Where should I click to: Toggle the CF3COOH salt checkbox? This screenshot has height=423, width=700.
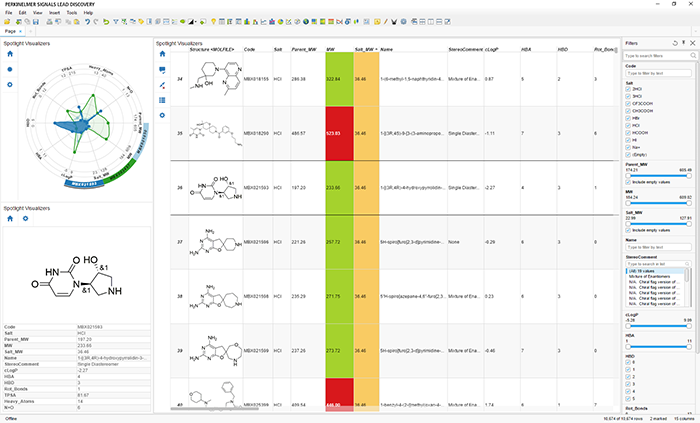point(628,104)
